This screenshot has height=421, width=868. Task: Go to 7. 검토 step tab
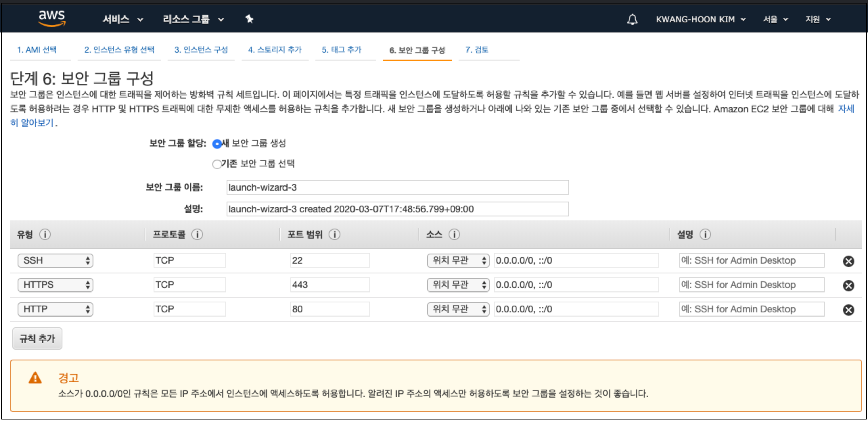click(x=477, y=50)
